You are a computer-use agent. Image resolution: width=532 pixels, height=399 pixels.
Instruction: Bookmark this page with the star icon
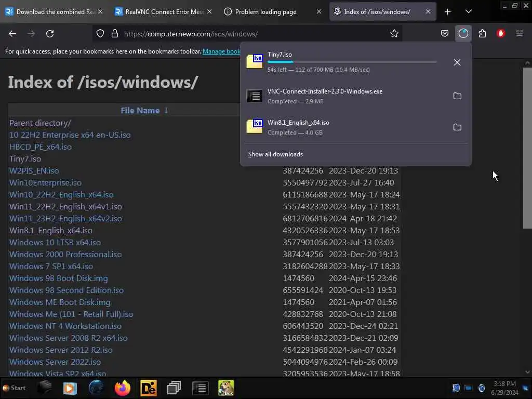point(394,34)
